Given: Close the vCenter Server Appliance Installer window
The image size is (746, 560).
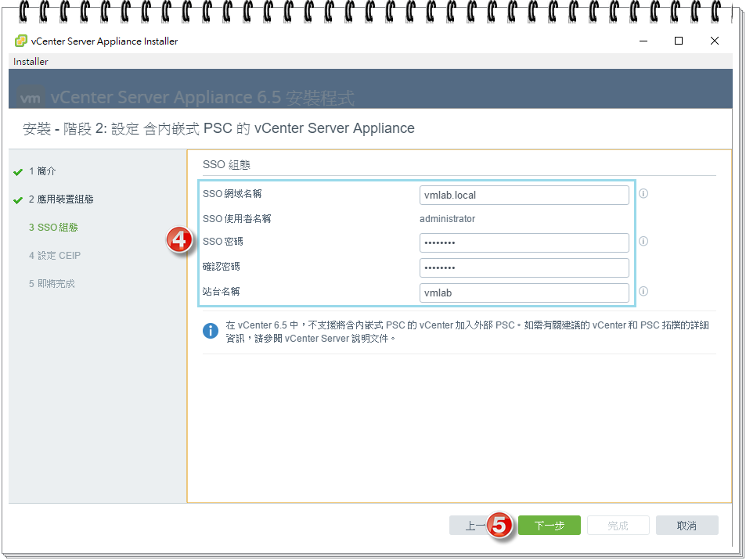Looking at the screenshot, I should click(x=715, y=41).
